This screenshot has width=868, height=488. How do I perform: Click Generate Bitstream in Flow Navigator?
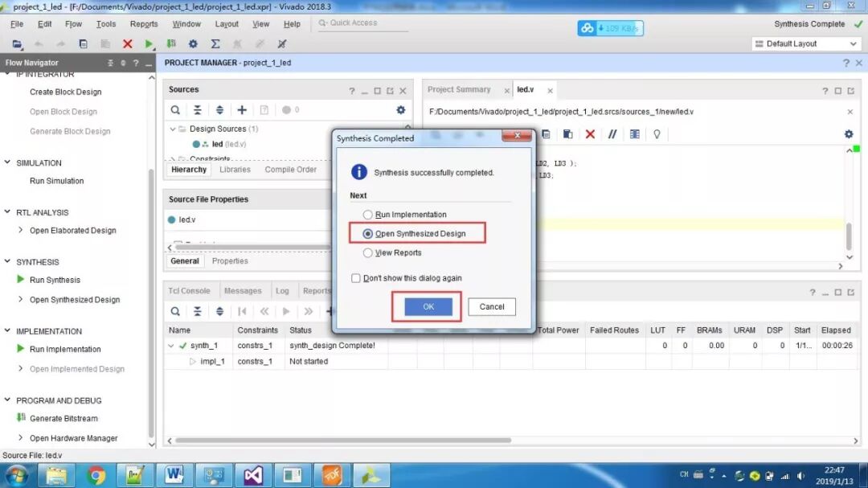click(x=63, y=418)
